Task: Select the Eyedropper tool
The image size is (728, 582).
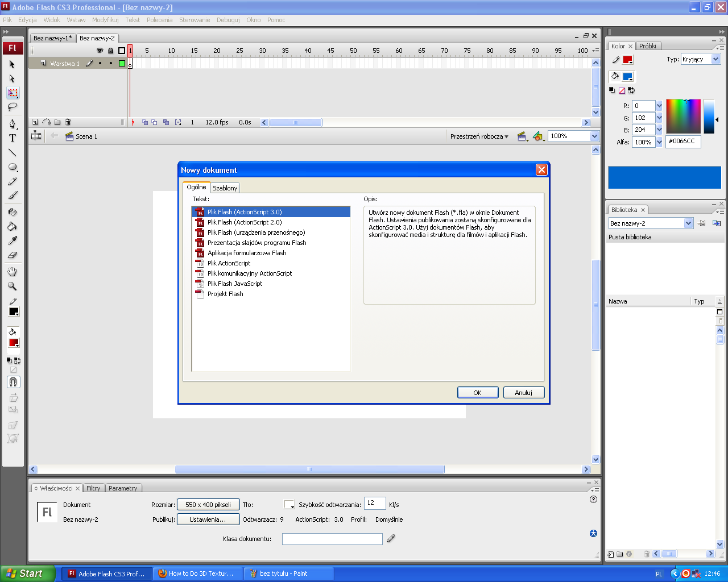Action: point(13,240)
